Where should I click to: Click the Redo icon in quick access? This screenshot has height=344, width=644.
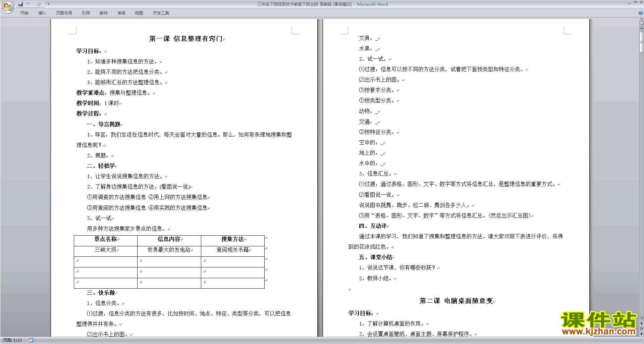pyautogui.click(x=39, y=4)
